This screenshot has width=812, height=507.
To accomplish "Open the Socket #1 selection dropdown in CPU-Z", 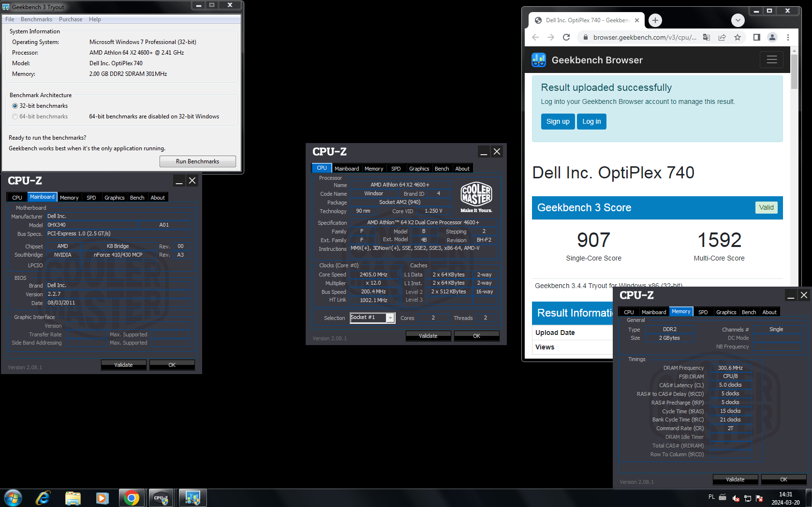I will click(372, 318).
